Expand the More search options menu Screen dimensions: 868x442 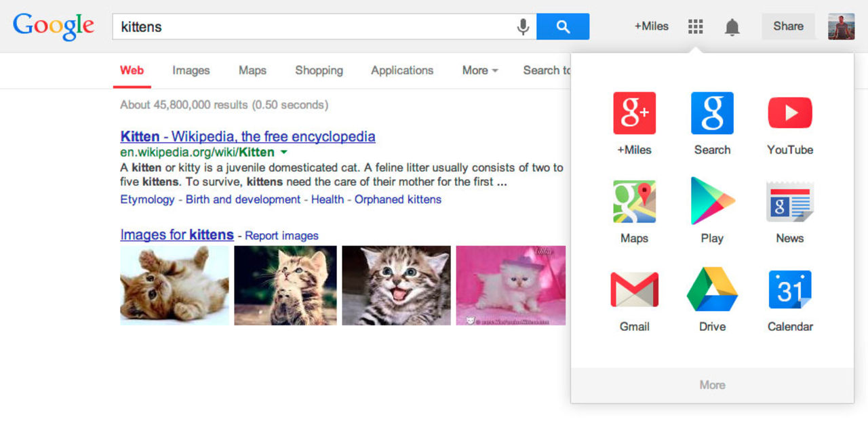(479, 71)
